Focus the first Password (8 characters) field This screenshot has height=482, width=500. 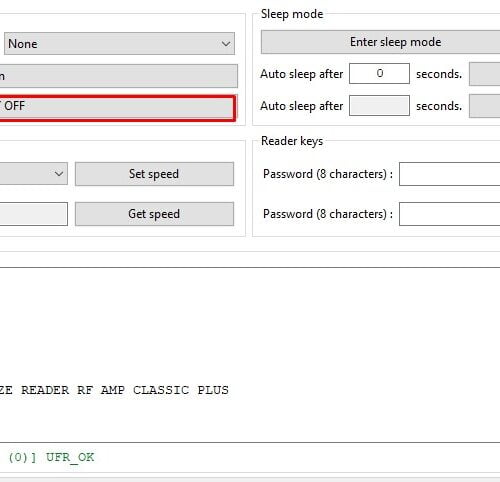click(449, 174)
